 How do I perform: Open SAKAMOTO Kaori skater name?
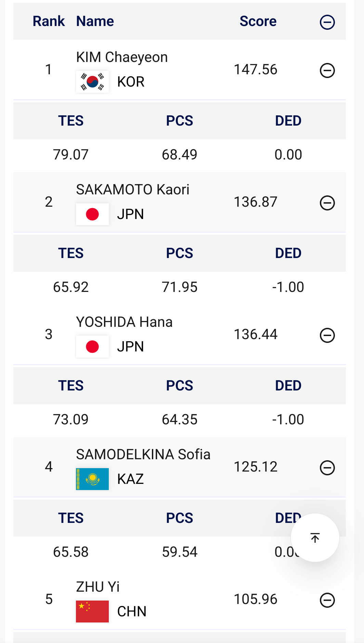[x=132, y=190]
